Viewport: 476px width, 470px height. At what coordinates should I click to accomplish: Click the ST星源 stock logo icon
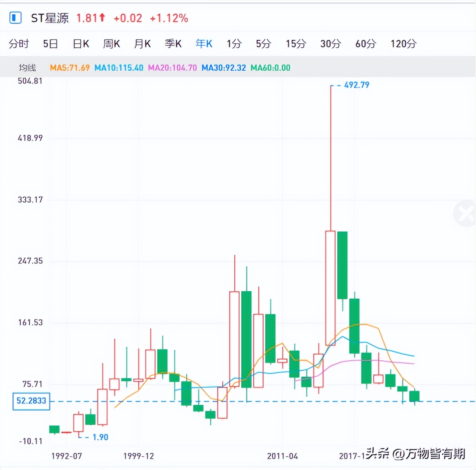point(15,18)
